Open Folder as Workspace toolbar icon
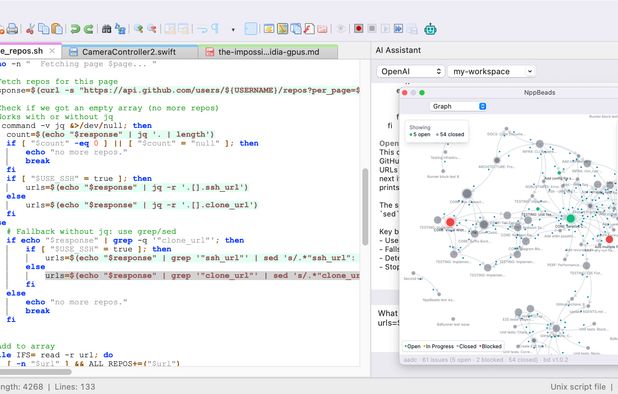The image size is (618, 394). pos(322,29)
